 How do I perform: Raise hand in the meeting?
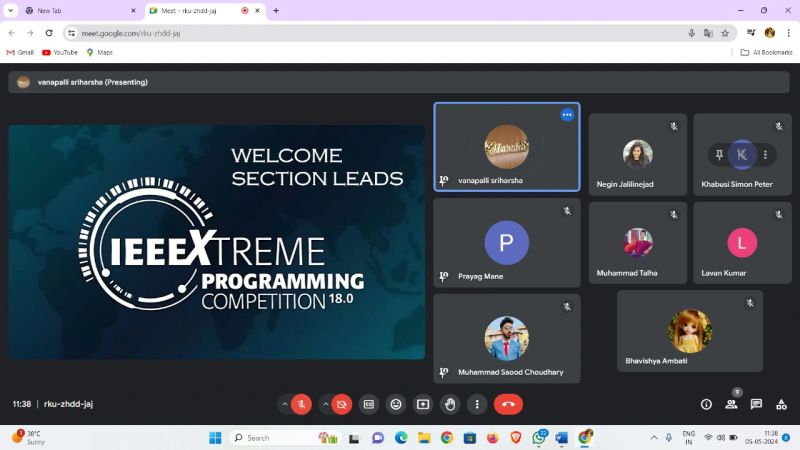[450, 404]
